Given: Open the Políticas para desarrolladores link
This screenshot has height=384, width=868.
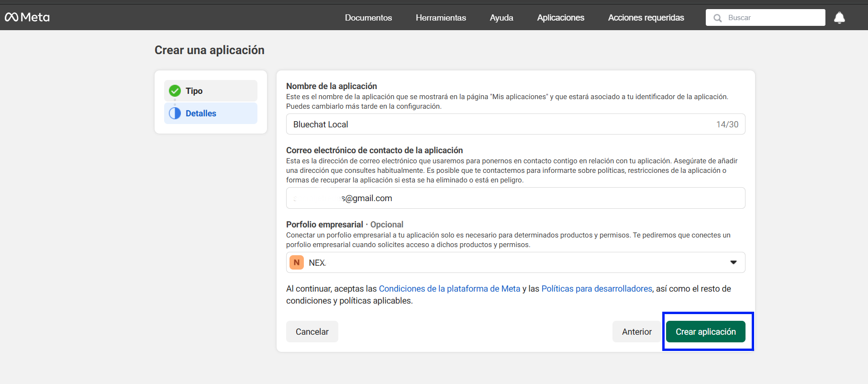Looking at the screenshot, I should [596, 289].
